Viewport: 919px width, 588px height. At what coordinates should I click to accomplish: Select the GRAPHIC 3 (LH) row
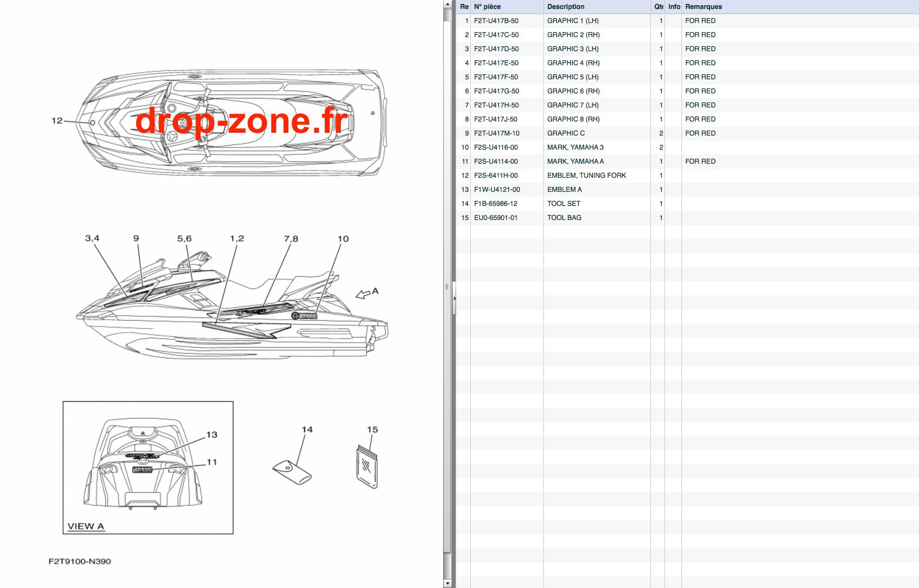coord(687,49)
